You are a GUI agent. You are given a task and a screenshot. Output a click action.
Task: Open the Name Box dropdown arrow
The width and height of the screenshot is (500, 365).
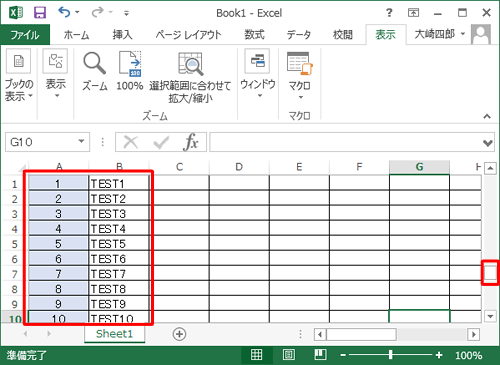click(x=81, y=142)
